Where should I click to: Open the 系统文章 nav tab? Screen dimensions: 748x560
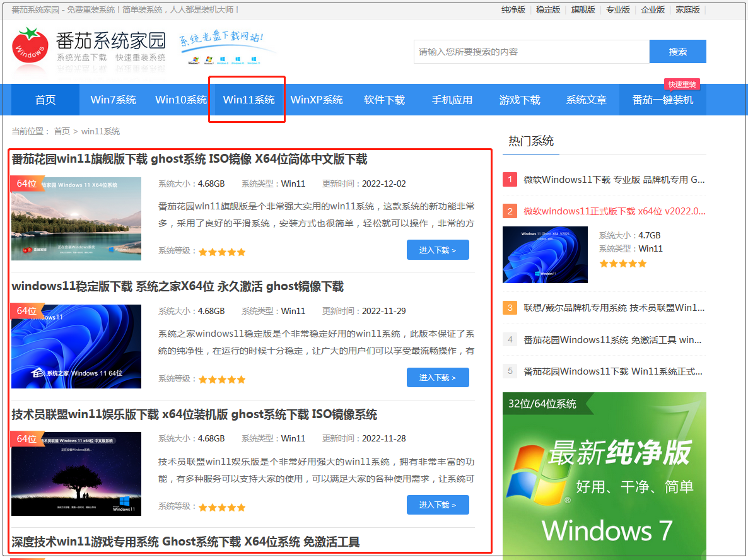(587, 100)
